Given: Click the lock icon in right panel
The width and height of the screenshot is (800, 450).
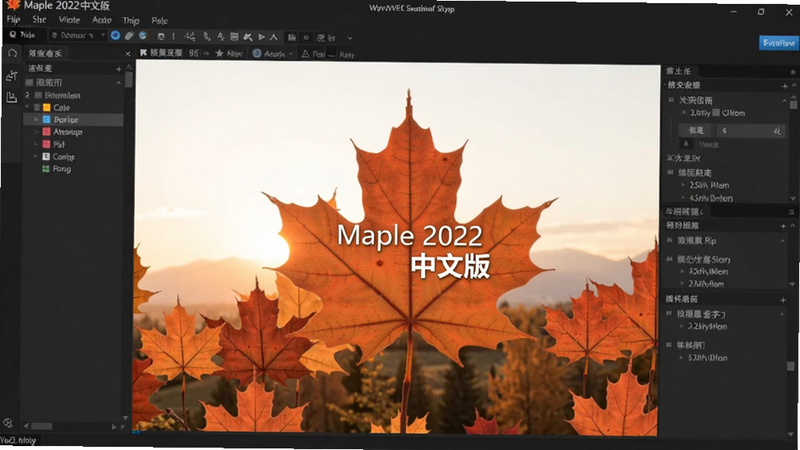Looking at the screenshot, I should (686, 144).
